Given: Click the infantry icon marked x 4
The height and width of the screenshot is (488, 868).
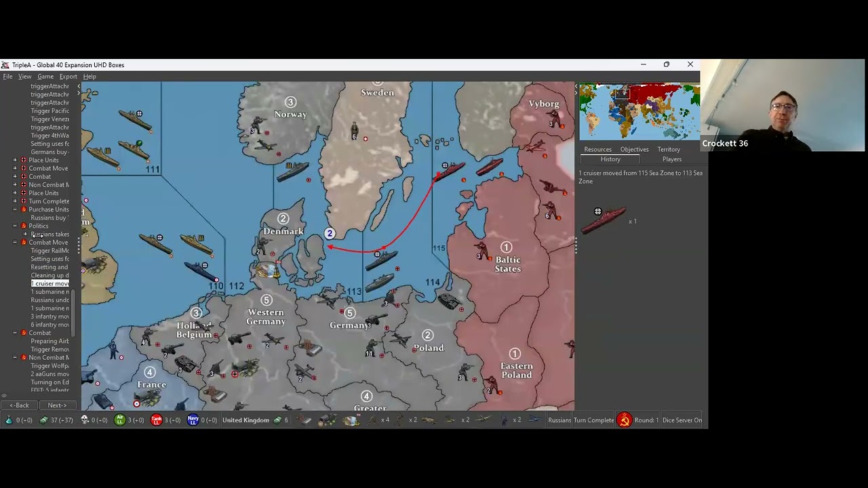Looking at the screenshot, I should (372, 420).
